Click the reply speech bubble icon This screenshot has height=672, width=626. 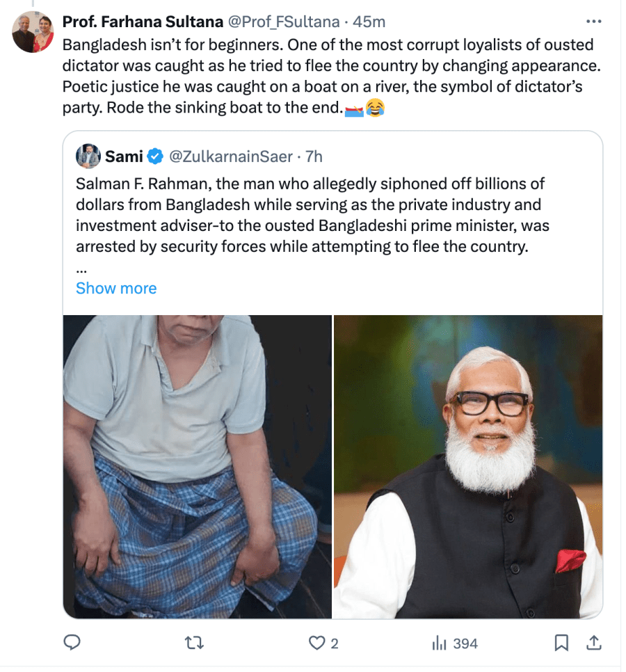(72, 643)
